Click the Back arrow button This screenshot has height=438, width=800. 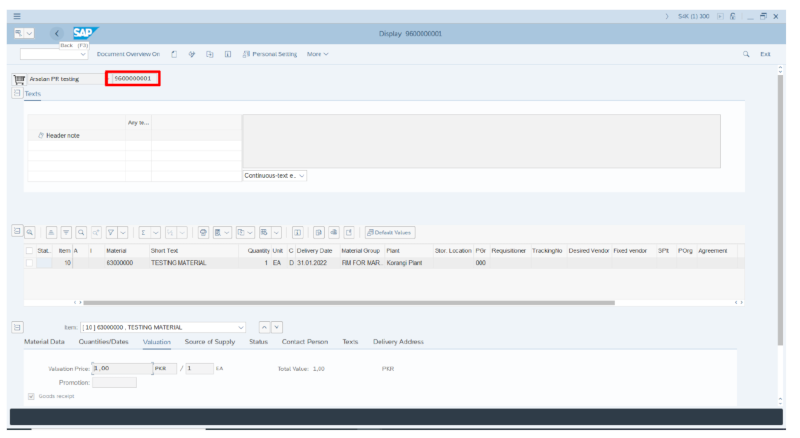(x=56, y=34)
